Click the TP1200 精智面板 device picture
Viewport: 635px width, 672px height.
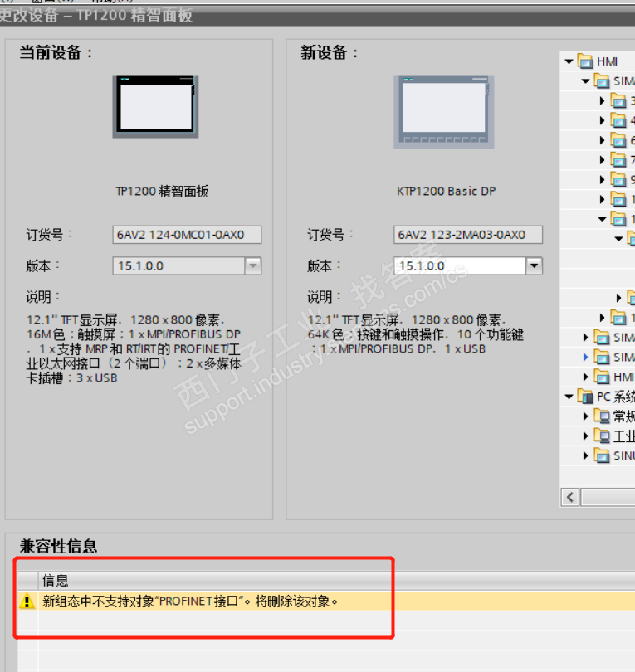(155, 107)
